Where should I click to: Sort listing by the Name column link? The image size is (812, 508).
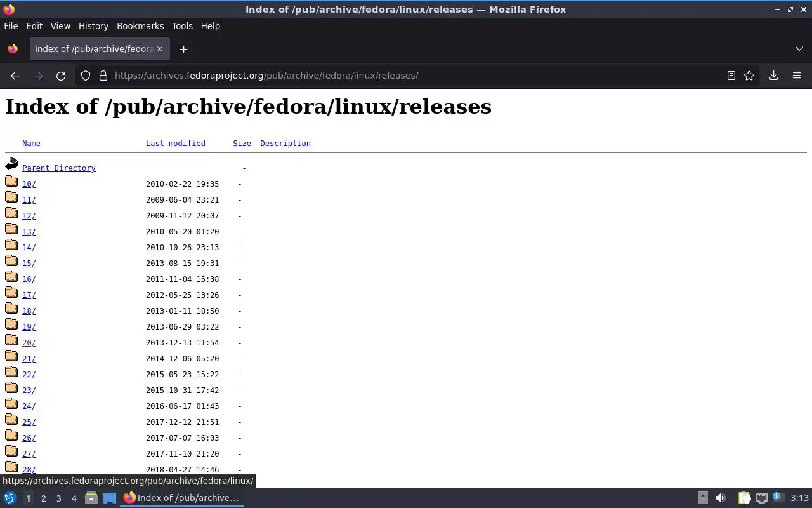31,144
